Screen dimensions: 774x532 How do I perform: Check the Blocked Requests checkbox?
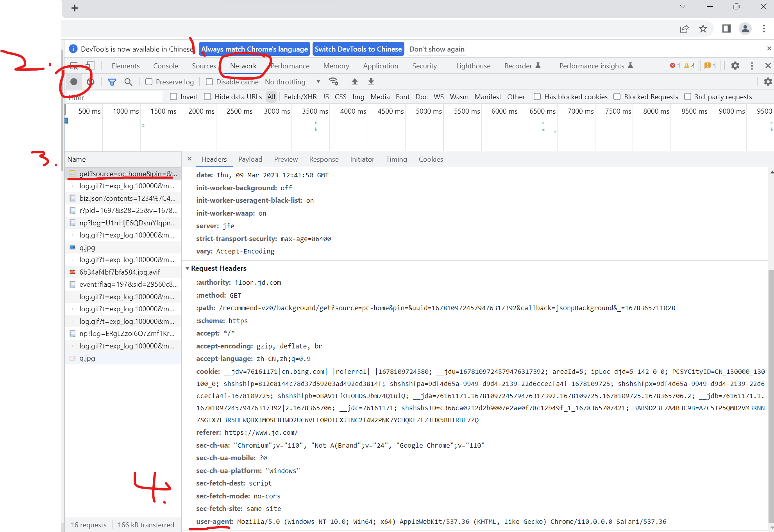(617, 96)
